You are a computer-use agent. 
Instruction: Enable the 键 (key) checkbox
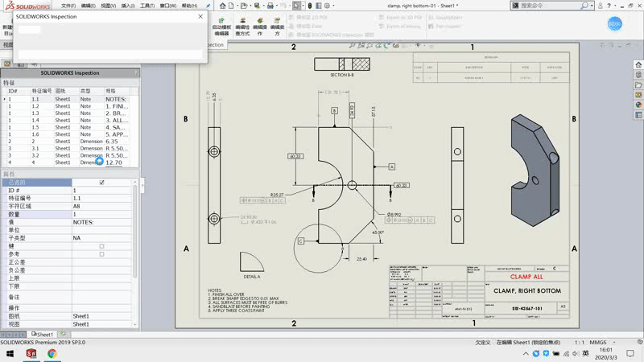tap(101, 246)
